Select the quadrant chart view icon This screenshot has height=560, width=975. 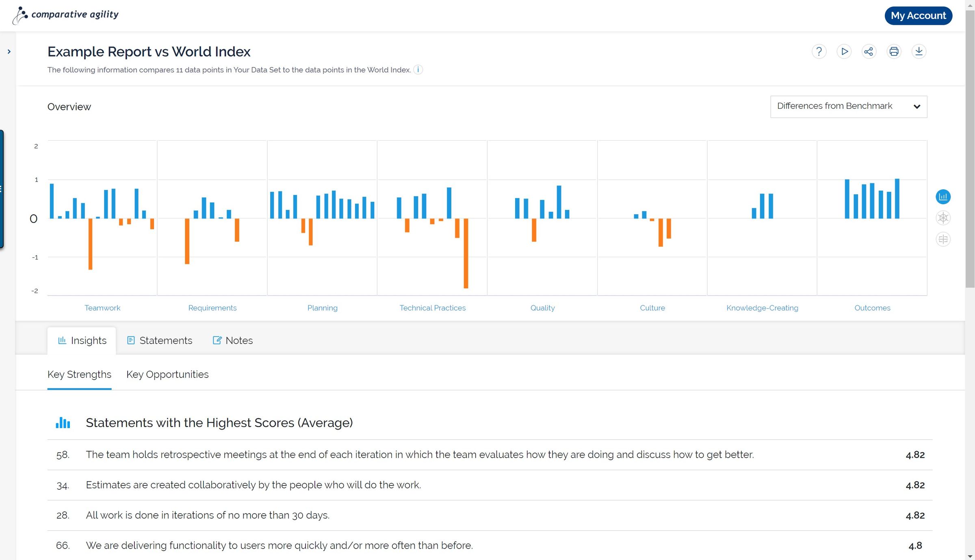pyautogui.click(x=943, y=239)
